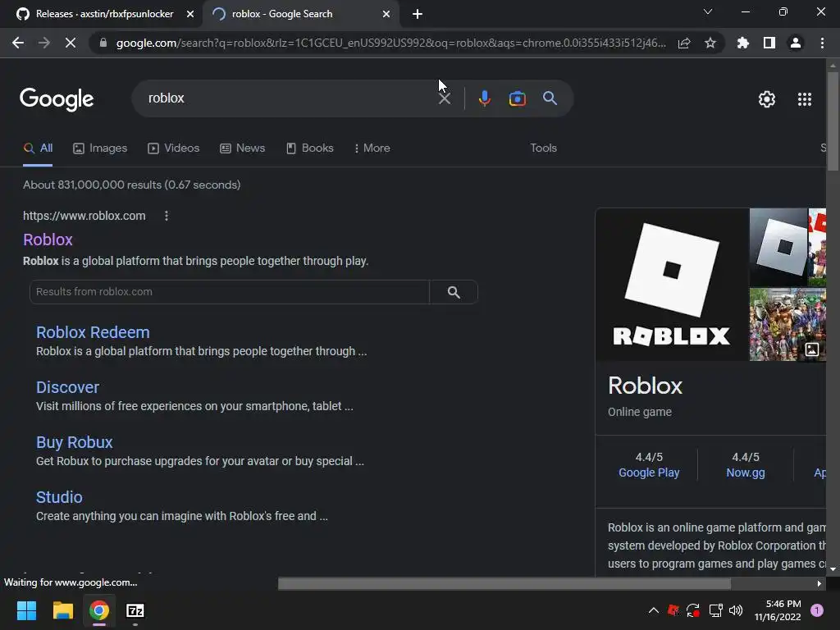Image resolution: width=840 pixels, height=630 pixels.
Task: Click into the Google search box
Action: coord(290,98)
